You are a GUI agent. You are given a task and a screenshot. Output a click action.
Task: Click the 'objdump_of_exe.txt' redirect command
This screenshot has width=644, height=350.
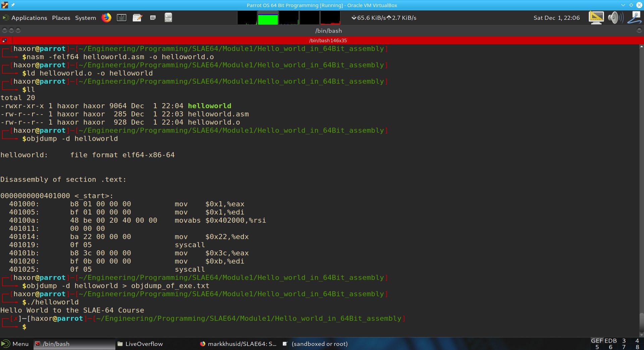click(116, 286)
